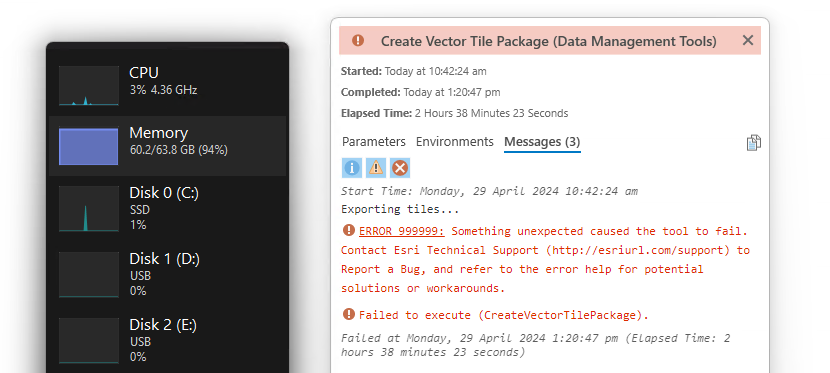Image resolution: width=830 pixels, height=373 pixels.
Task: Click the red error icon in header
Action: [x=358, y=40]
